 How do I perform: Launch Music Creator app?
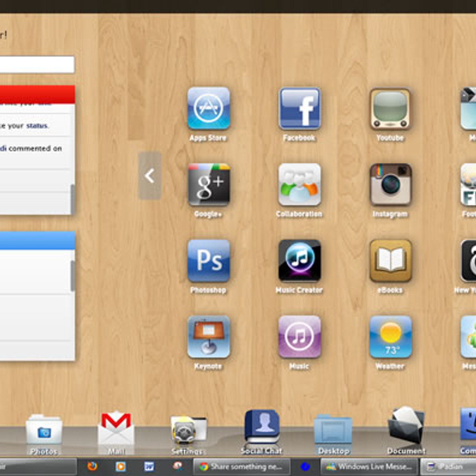(299, 261)
